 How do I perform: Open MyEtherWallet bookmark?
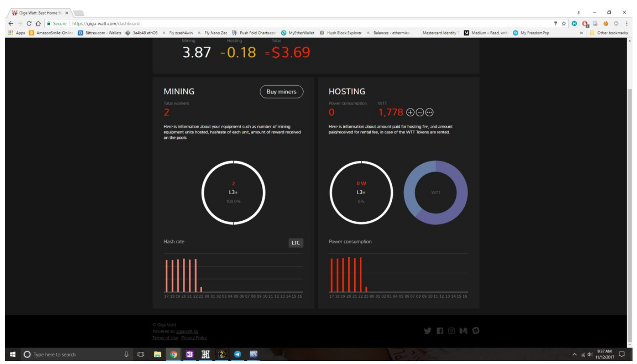point(298,33)
